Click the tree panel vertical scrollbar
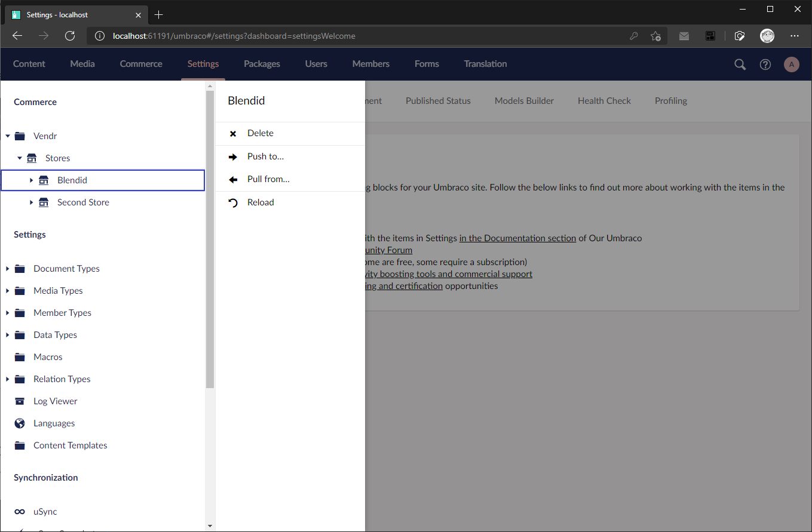Screen dimensions: 812x532 tap(210, 239)
